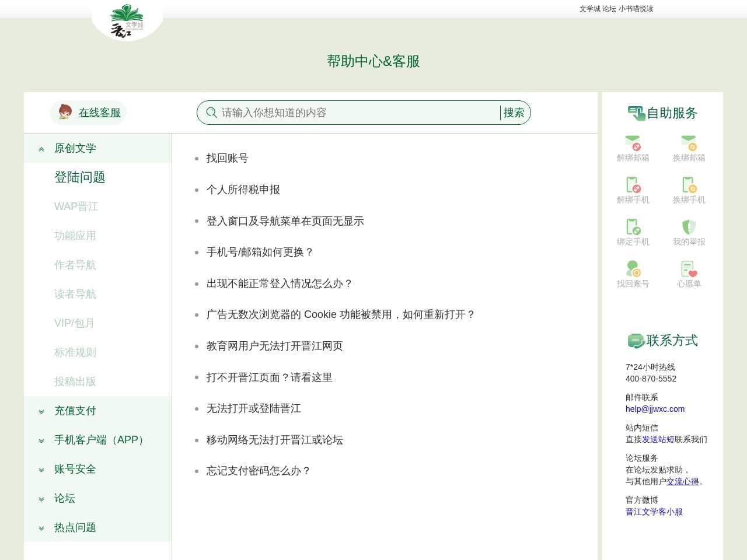This screenshot has height=560, width=747.
Task: Click the 换绑邮箱 envelope icon
Action: (x=689, y=143)
